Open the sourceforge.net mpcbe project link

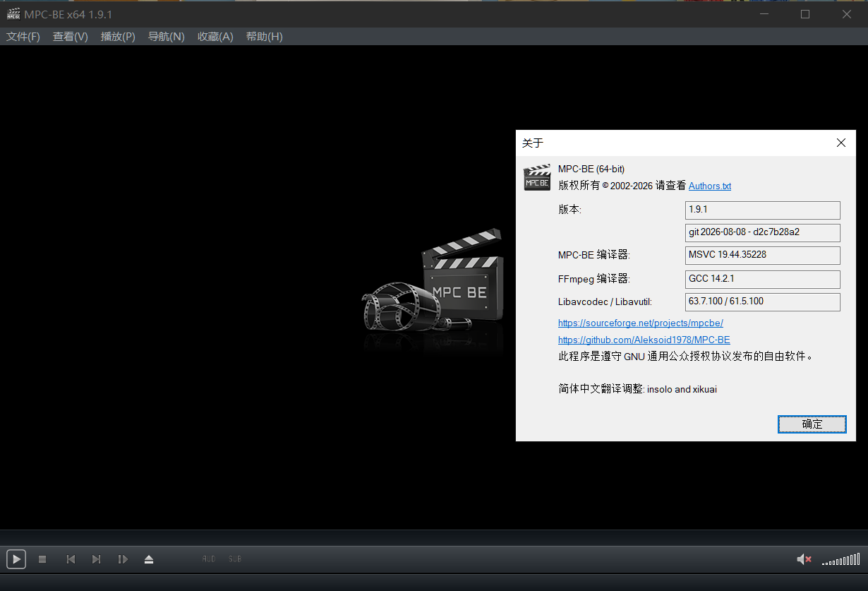pos(641,323)
